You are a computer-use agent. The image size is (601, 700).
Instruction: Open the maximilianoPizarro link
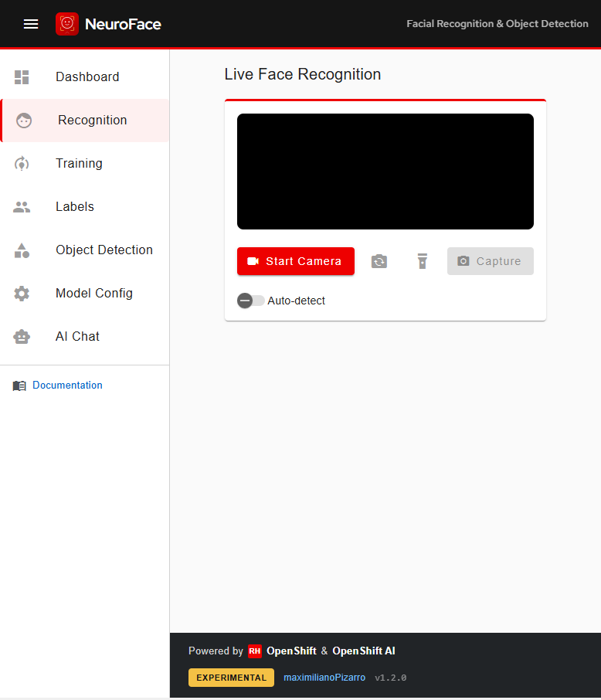coord(324,678)
